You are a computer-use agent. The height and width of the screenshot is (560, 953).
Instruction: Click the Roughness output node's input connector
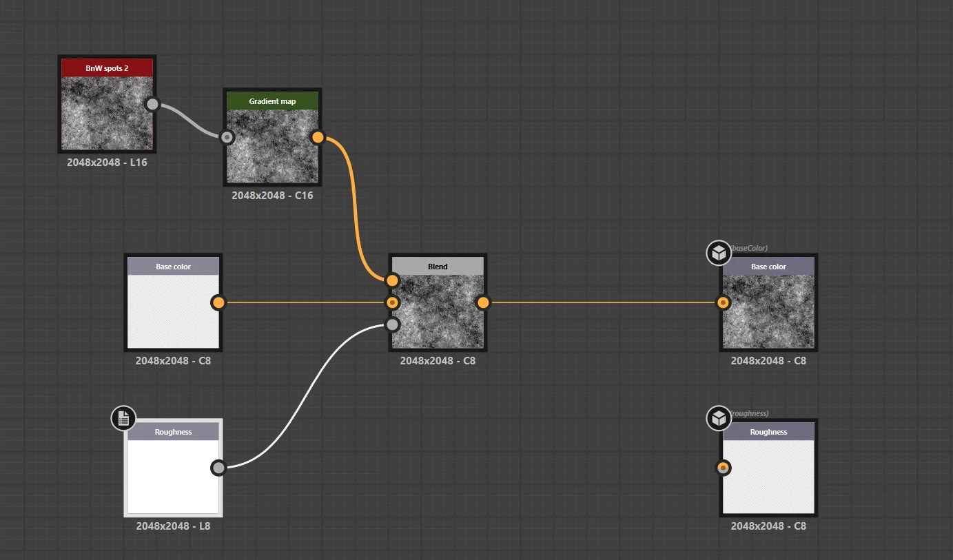click(723, 468)
